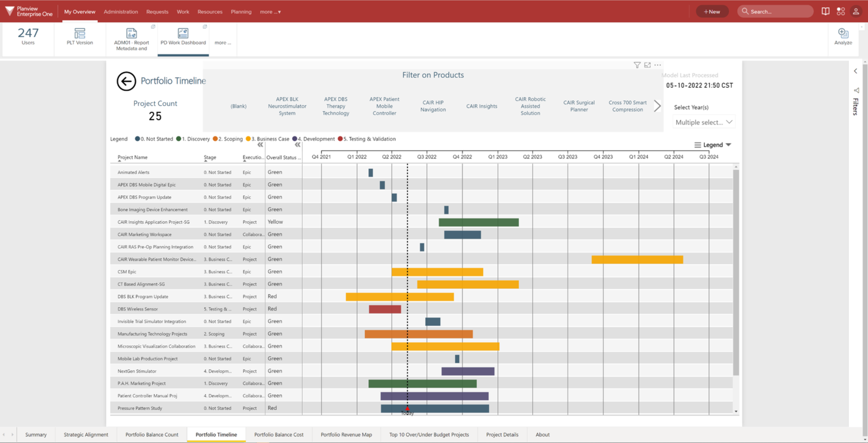The width and height of the screenshot is (868, 443).
Task: Filter by (Blank) product
Action: tap(239, 106)
